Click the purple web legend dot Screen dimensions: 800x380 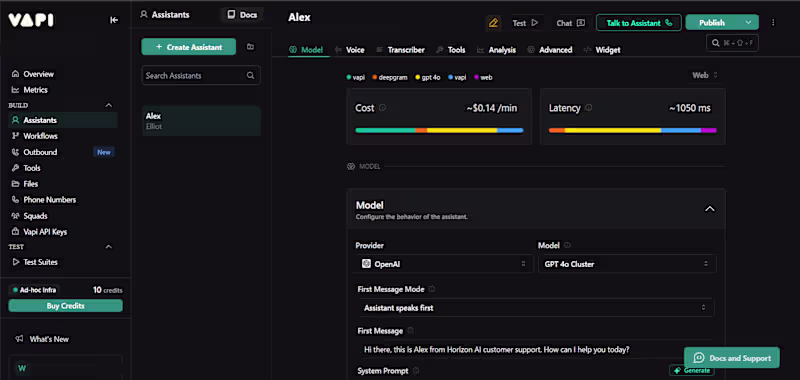pos(477,78)
